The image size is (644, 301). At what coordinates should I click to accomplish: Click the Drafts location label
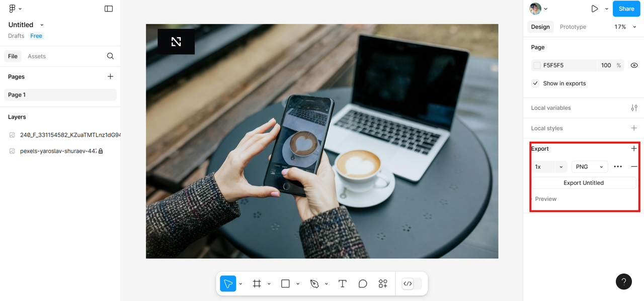pyautogui.click(x=16, y=36)
